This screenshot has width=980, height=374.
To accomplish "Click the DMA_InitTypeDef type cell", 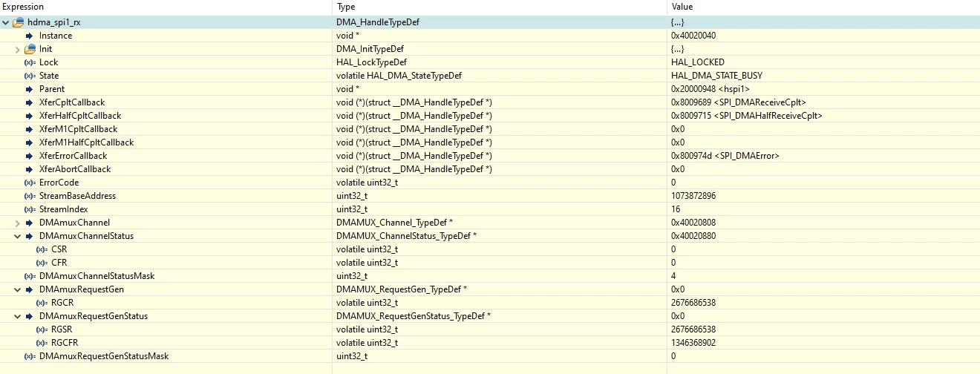I will click(370, 49).
